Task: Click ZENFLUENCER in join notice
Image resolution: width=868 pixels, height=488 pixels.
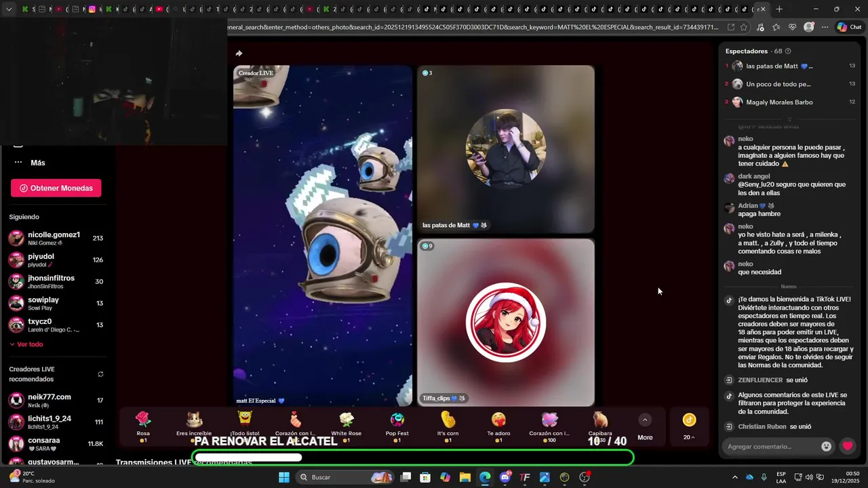Action: coord(760,380)
